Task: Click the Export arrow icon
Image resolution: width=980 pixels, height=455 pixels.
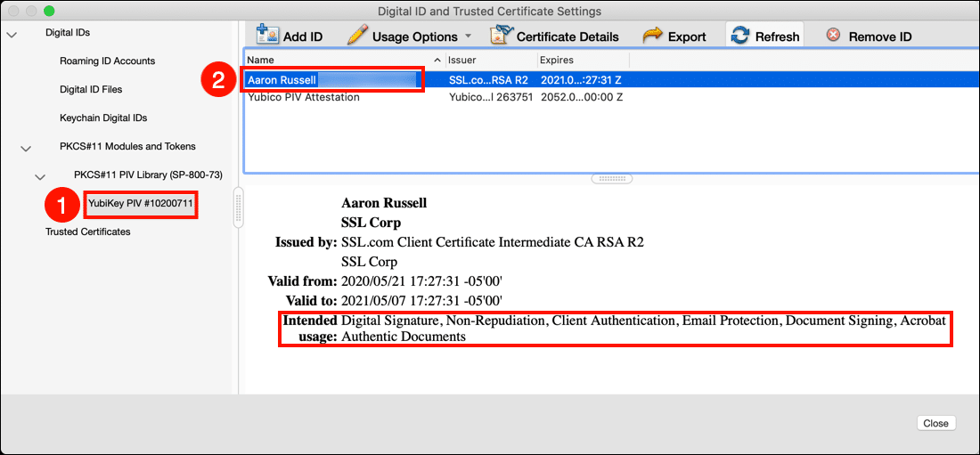Action: click(653, 36)
